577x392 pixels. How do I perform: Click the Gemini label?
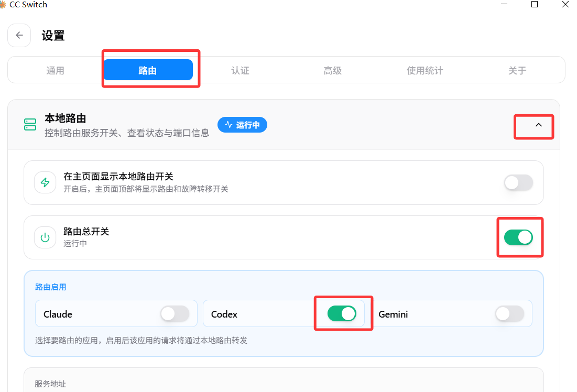(x=394, y=314)
